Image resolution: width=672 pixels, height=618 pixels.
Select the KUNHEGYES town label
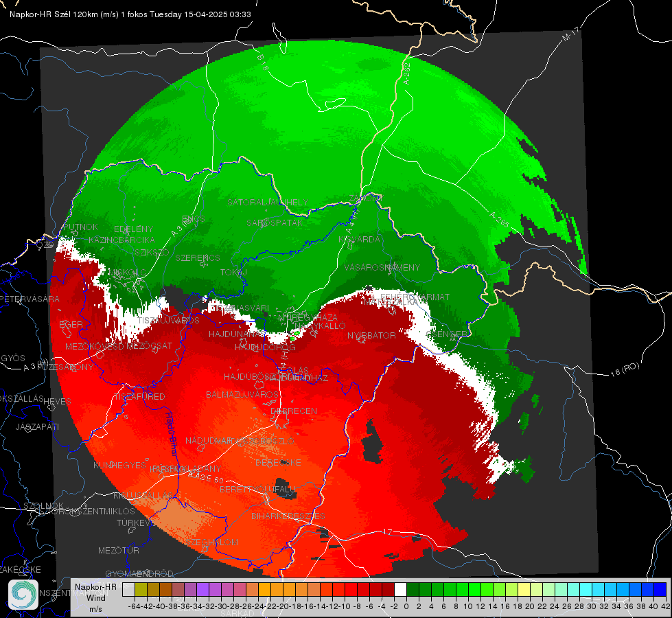[x=119, y=466]
